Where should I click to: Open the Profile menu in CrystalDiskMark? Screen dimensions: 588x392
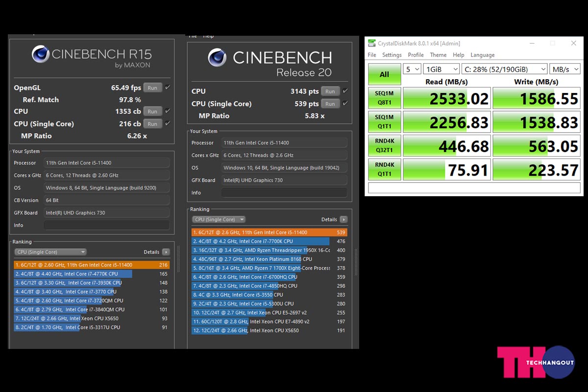click(x=416, y=55)
